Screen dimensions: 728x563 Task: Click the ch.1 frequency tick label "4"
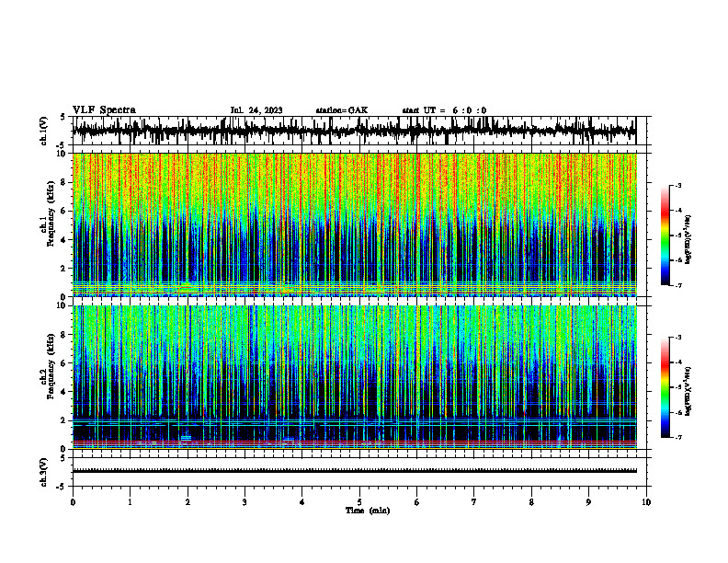pyautogui.click(x=64, y=240)
